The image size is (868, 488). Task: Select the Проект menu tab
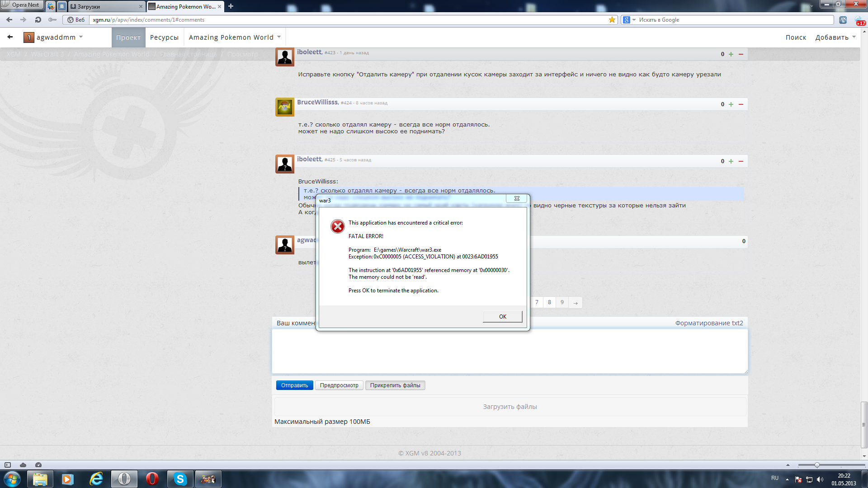(128, 38)
